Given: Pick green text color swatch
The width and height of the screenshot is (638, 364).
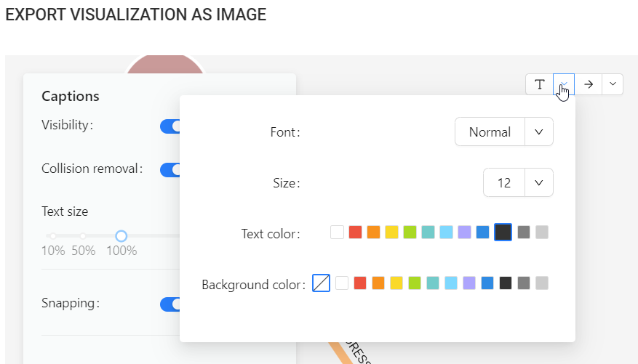Looking at the screenshot, I should pos(410,232).
